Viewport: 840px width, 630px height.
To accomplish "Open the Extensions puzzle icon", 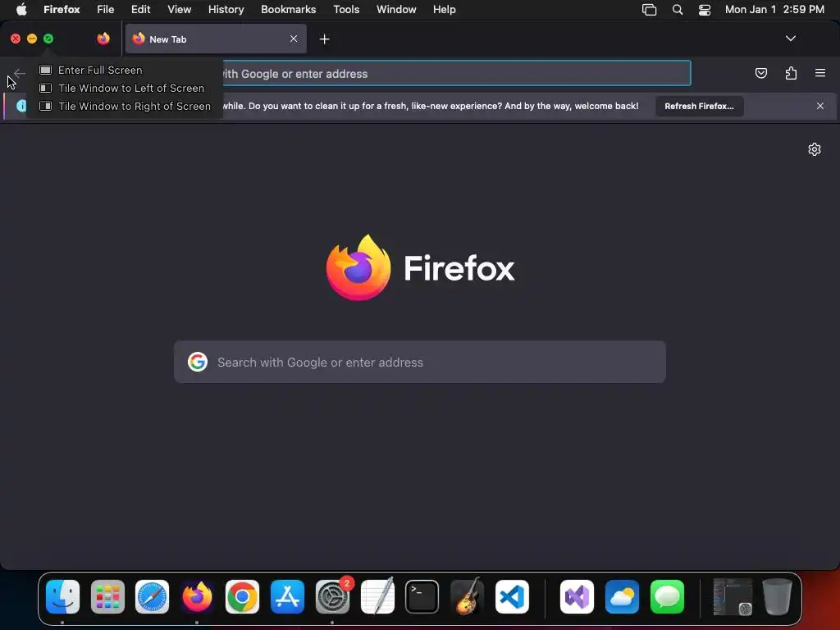I will click(791, 73).
